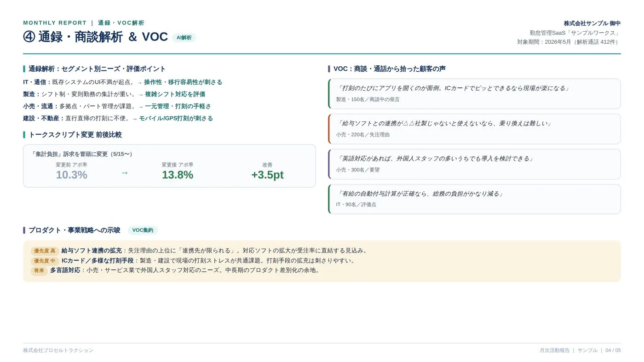Click 株式会社サンプル 御中 at top right
Image resolution: width=644 pixels, height=362 pixels.
(592, 23)
